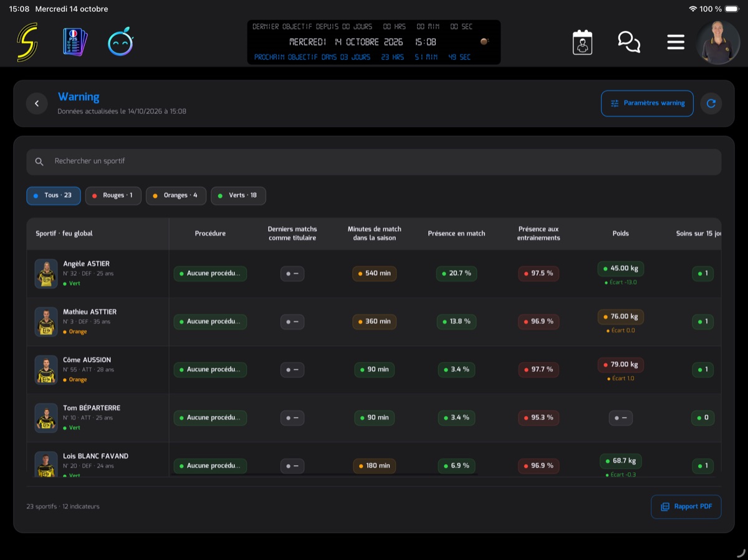Focus the Rechercher un sportif search field

pos(373,161)
